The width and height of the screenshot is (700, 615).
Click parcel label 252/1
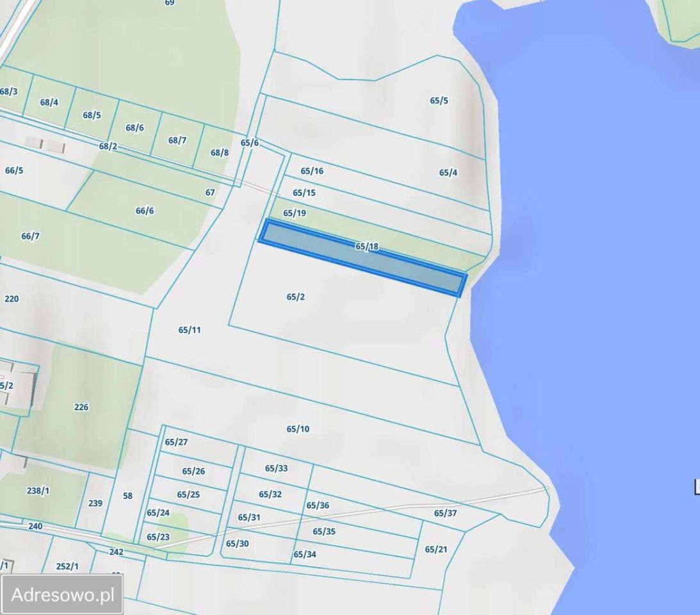pos(67,566)
